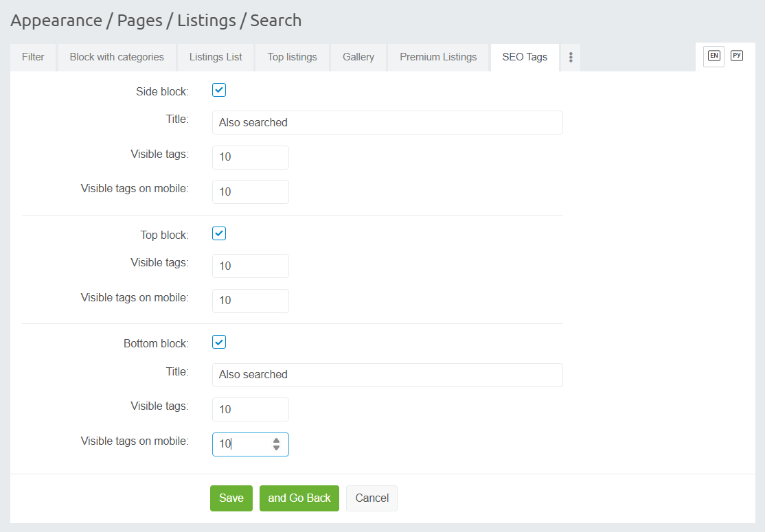Switch to Block with categories tab
Image resolution: width=765 pixels, height=532 pixels.
(x=117, y=58)
